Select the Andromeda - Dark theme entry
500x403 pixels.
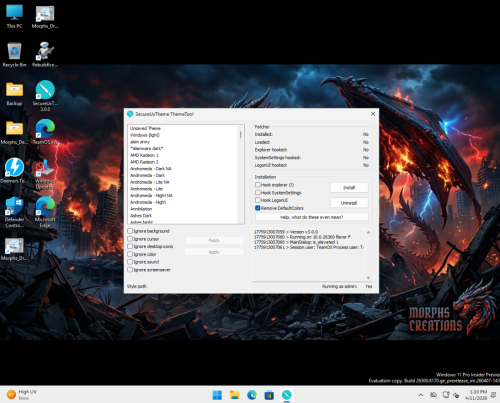click(x=147, y=175)
